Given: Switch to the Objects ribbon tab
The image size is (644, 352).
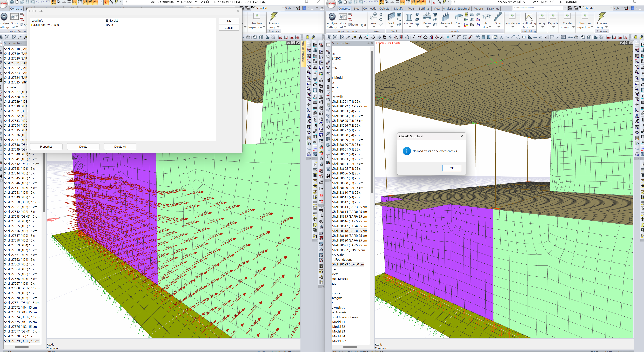Looking at the screenshot, I should coord(384,9).
